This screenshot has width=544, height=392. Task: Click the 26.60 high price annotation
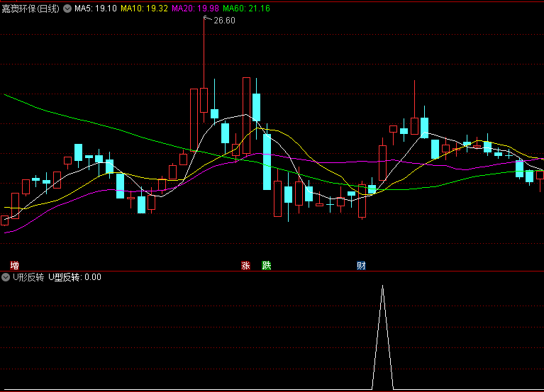[224, 21]
